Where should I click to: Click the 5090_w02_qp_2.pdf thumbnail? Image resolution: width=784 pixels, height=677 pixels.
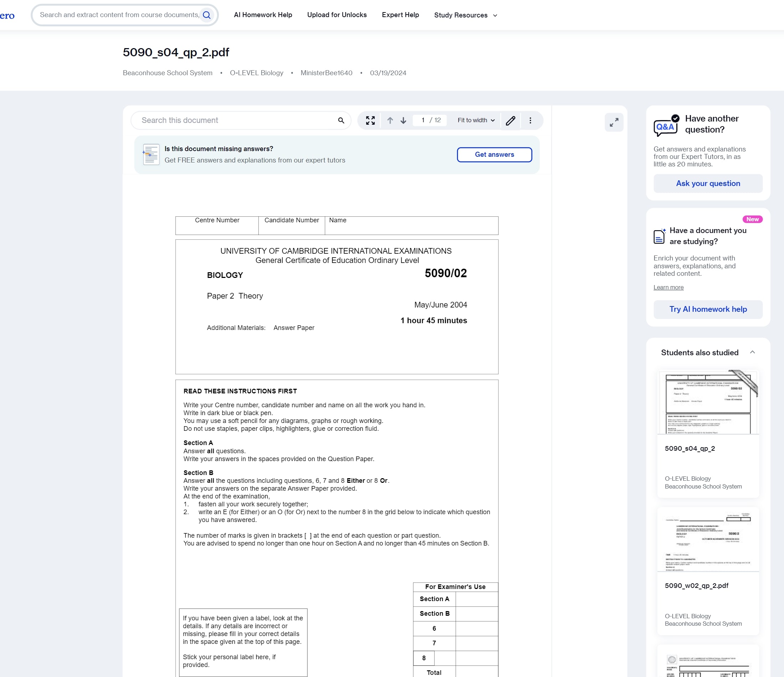coord(708,540)
